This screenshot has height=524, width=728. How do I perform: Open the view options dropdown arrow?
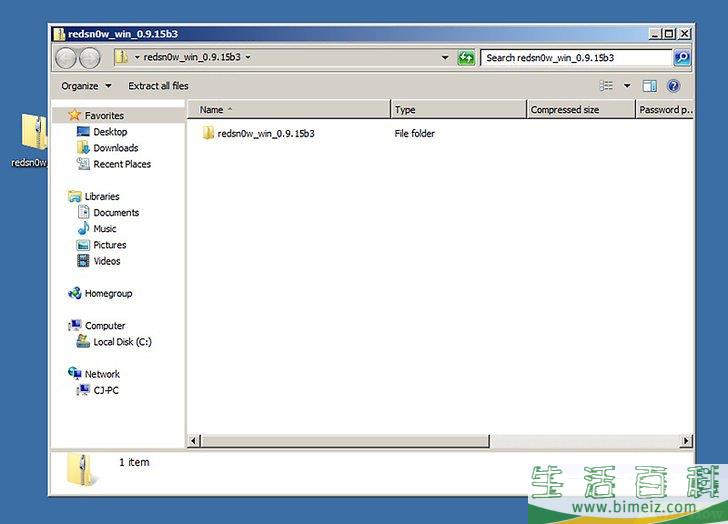(x=627, y=86)
